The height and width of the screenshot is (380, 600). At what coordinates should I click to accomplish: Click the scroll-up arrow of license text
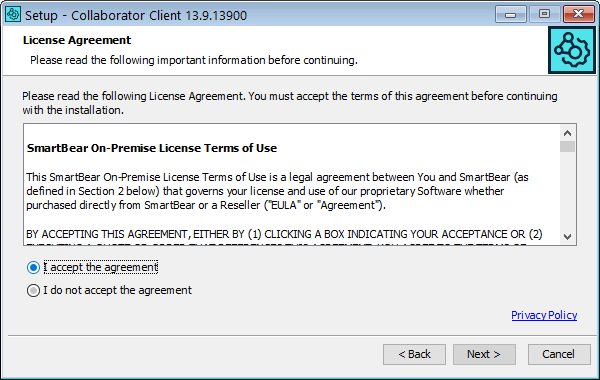(567, 133)
